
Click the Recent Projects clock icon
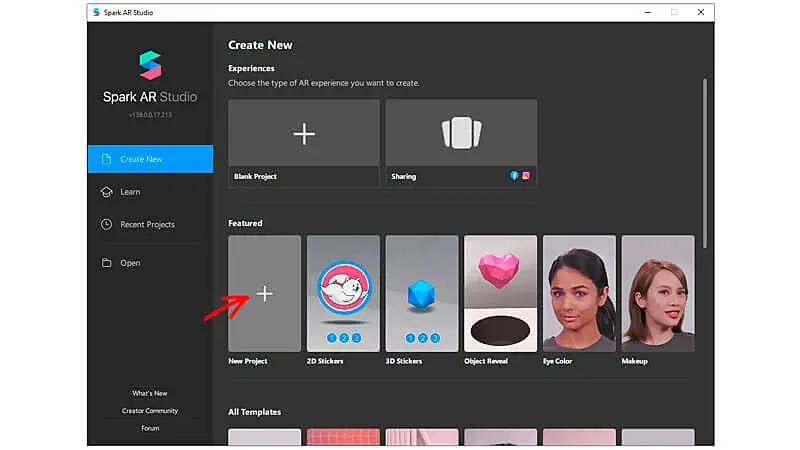coord(106,225)
